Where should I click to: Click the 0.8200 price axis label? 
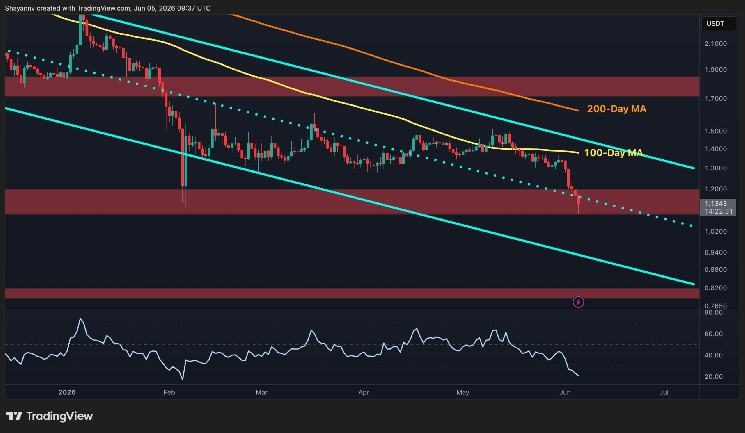pos(716,288)
